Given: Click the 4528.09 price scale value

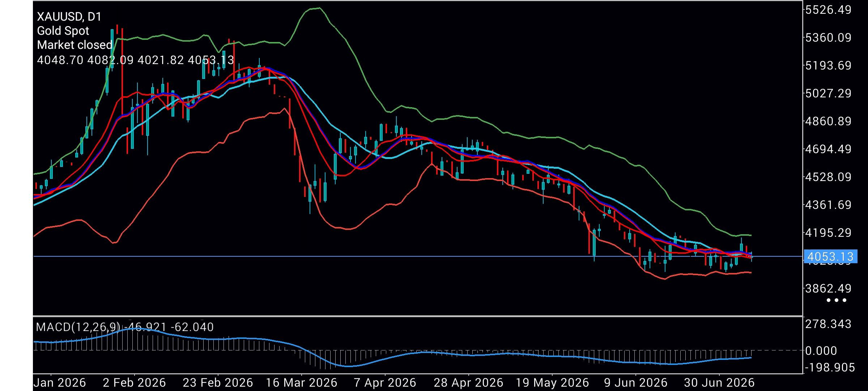Looking at the screenshot, I should click(828, 177).
